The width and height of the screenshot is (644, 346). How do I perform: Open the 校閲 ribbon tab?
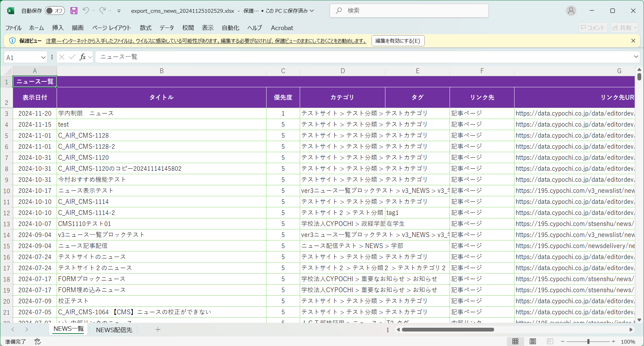pyautogui.click(x=188, y=28)
